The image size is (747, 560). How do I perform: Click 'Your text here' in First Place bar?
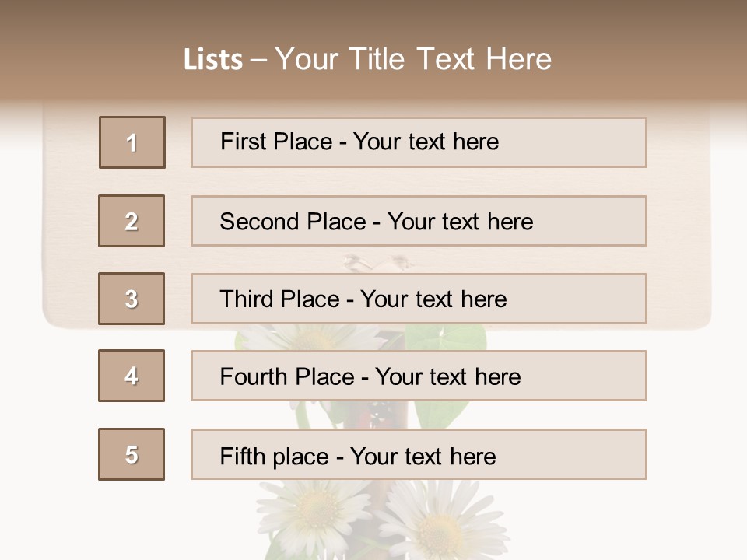point(426,142)
